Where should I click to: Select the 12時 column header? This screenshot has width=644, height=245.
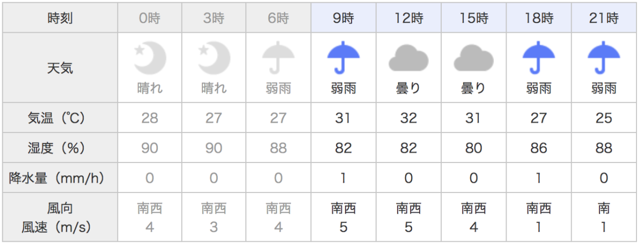(408, 19)
